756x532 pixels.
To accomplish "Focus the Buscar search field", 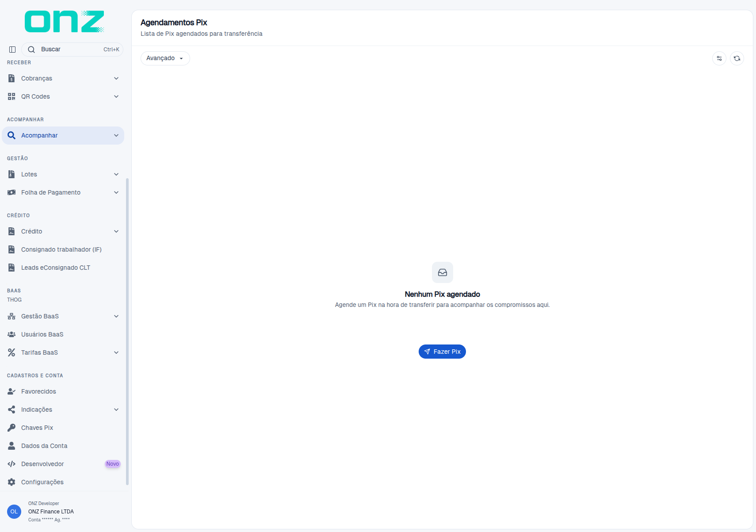I will pos(72,50).
